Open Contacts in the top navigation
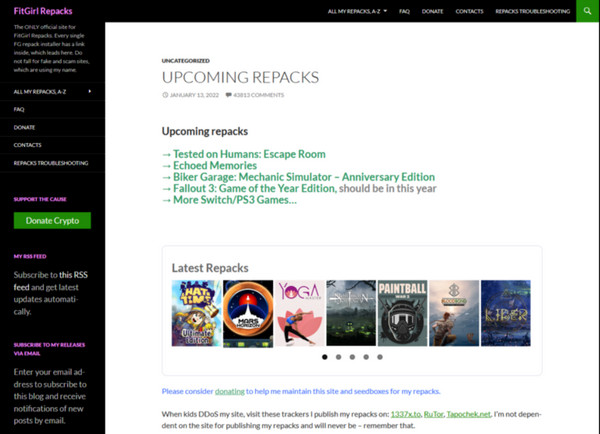Screen dimensions: 600x434 (x=469, y=11)
